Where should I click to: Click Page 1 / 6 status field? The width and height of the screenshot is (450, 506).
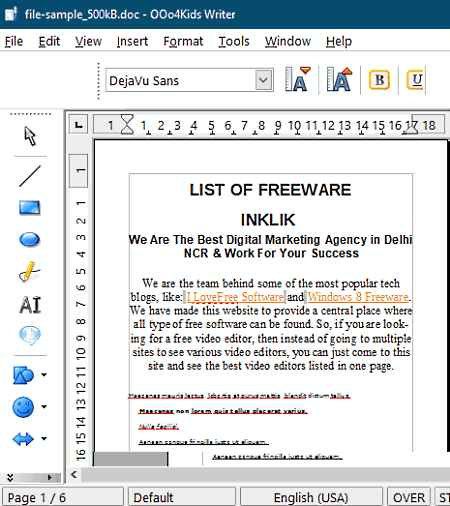pos(63,498)
